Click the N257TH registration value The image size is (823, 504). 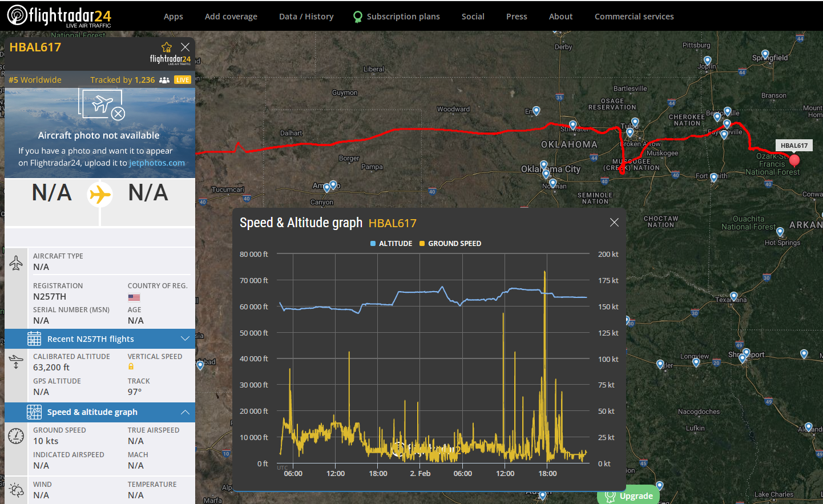pos(50,297)
